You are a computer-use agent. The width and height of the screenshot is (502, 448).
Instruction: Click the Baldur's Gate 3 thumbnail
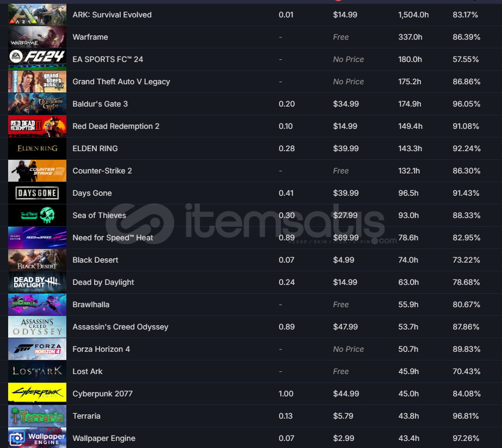coord(37,104)
